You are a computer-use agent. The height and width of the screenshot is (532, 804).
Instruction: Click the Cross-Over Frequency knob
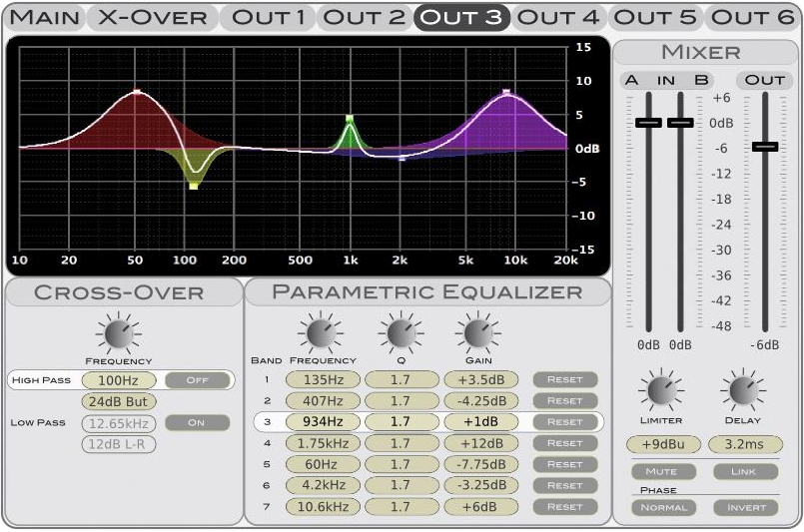point(119,334)
